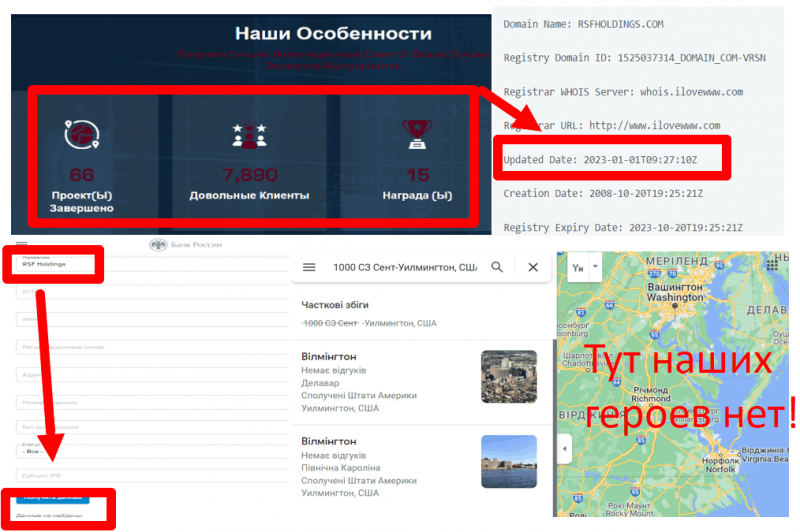Click the Creation Date 2008-10-20 line

(x=603, y=193)
